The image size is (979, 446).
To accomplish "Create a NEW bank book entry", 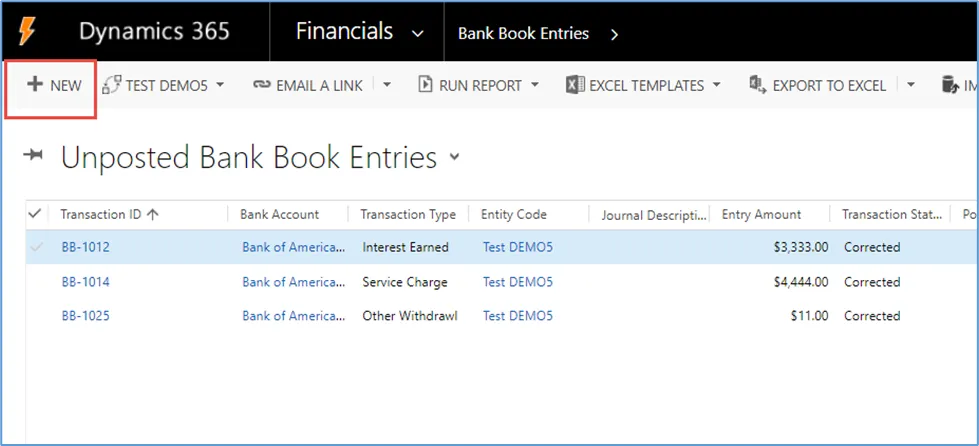I will (54, 86).
